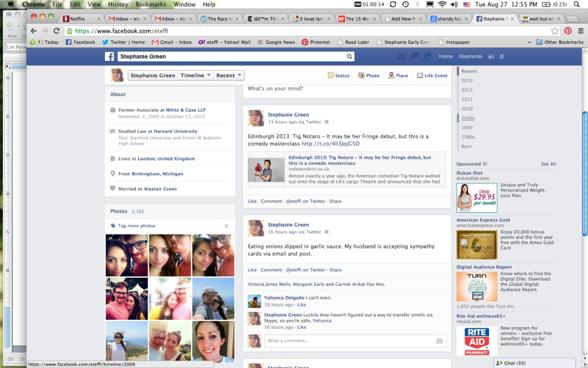The width and height of the screenshot is (588, 368).
Task: Open the Apple menu
Action: pyautogui.click(x=11, y=5)
